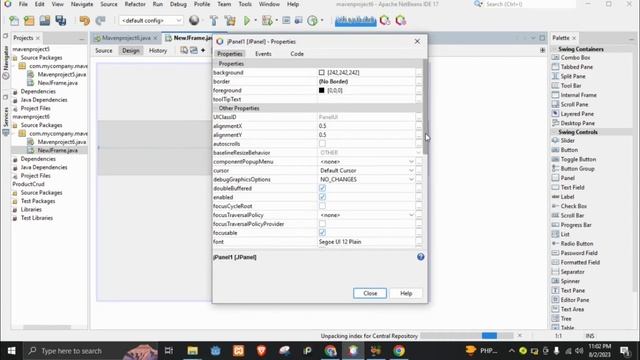Toggle the autoscrolls checkbox
The width and height of the screenshot is (640, 360).
[322, 144]
